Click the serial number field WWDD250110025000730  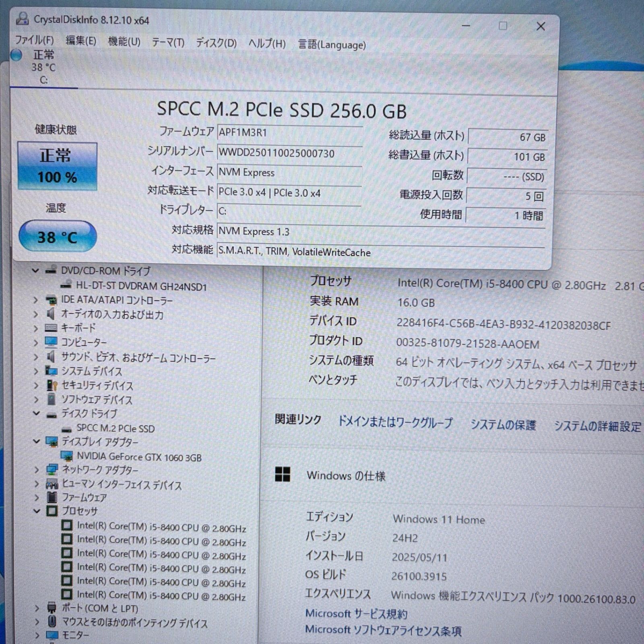pos(289,153)
